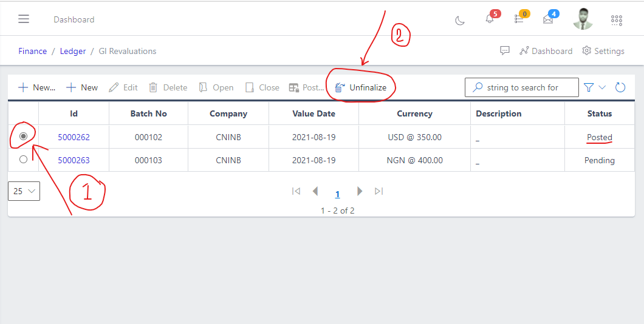The height and width of the screenshot is (324, 644).
Task: Click the New... toolbar button
Action: pos(36,87)
